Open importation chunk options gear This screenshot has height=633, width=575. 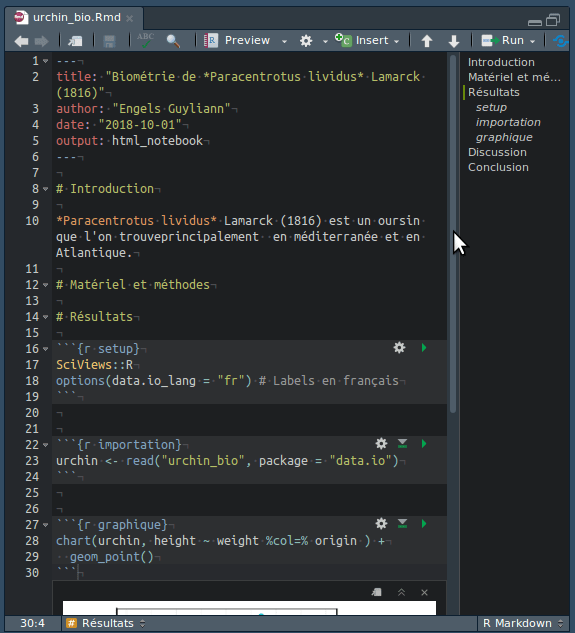click(381, 444)
